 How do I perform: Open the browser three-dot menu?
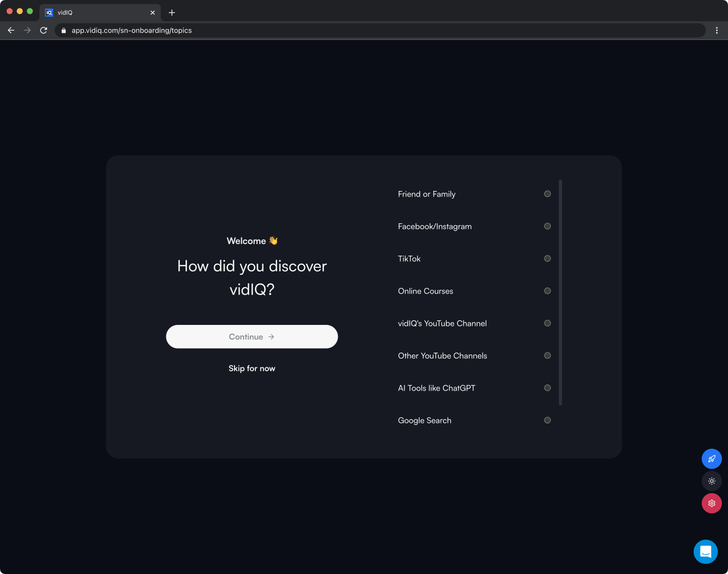[716, 30]
